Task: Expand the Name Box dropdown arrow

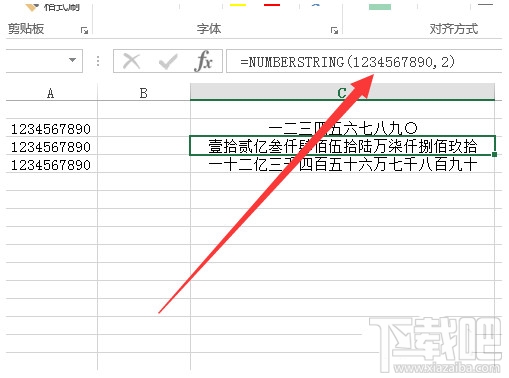Action: click(x=72, y=60)
